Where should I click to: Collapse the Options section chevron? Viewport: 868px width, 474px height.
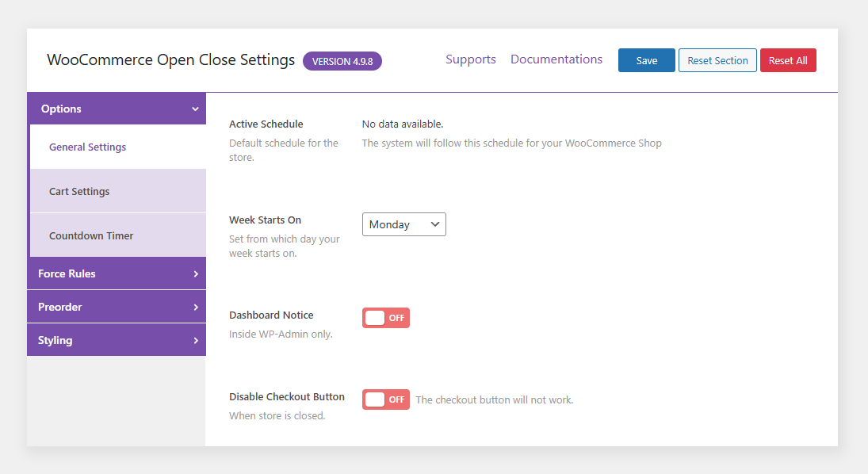coord(194,108)
